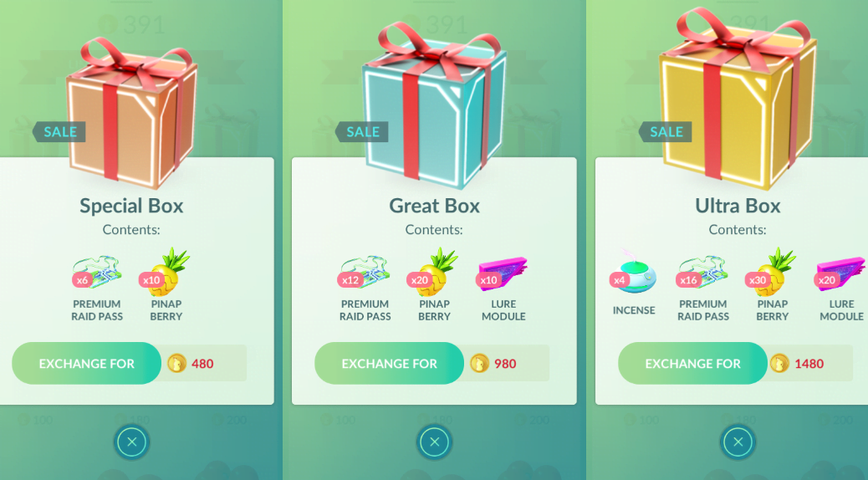The height and width of the screenshot is (480, 868).
Task: Tap the Lure Module x10 icon in Great Box
Action: point(502,273)
